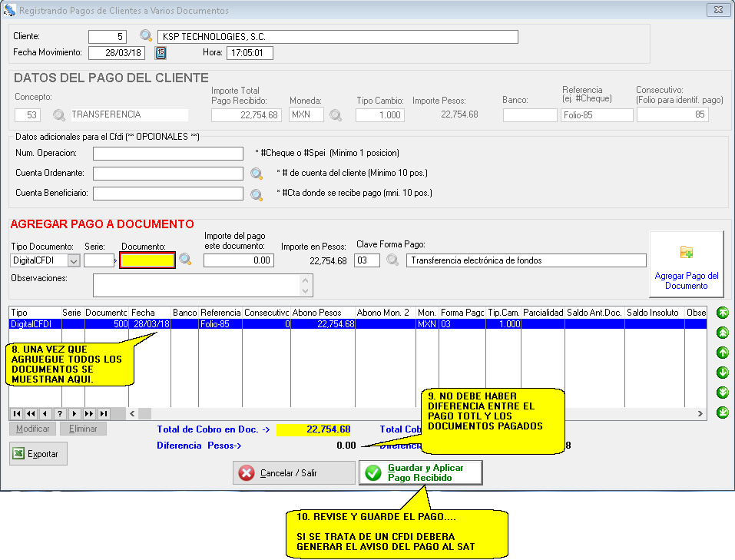Click the search icon next to Documento field
Viewport: 735px width, 560px height.
coord(185,260)
